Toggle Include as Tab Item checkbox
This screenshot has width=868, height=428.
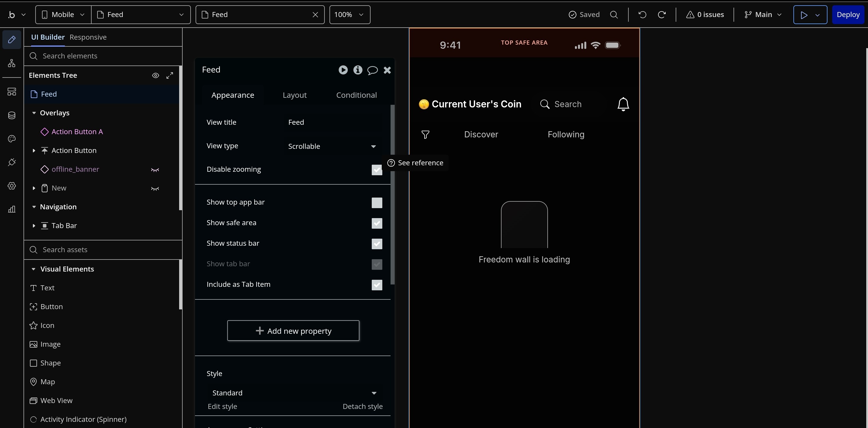(x=377, y=285)
